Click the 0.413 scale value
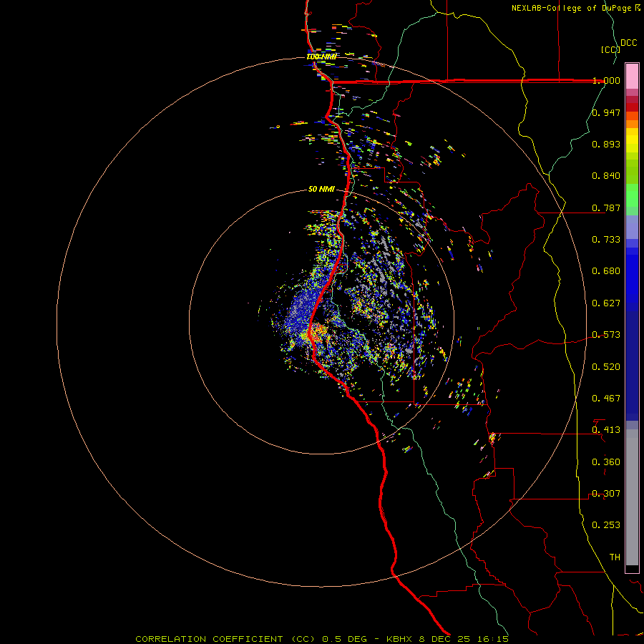 point(606,430)
